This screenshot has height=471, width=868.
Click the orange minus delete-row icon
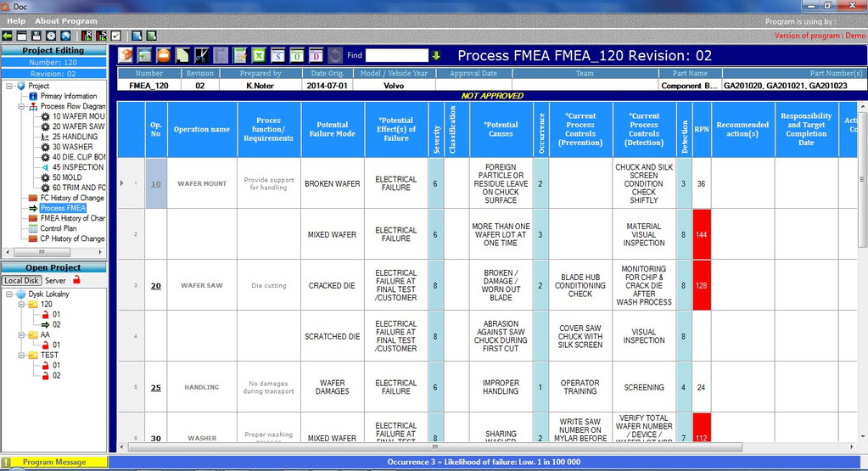click(x=163, y=55)
